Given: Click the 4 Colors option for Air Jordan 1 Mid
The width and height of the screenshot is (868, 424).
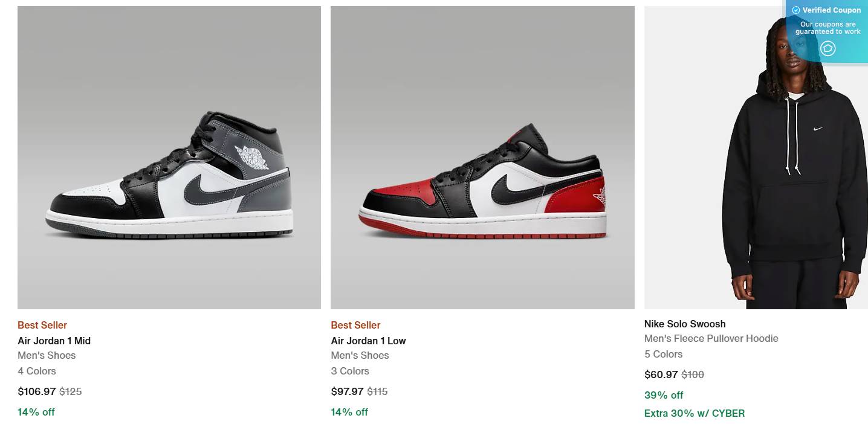Looking at the screenshot, I should pos(36,371).
